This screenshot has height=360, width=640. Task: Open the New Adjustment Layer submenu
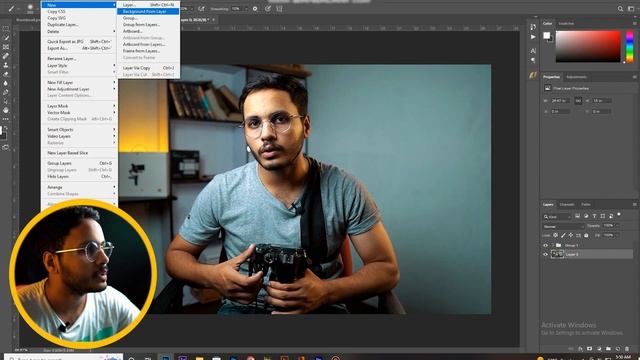tap(79, 89)
